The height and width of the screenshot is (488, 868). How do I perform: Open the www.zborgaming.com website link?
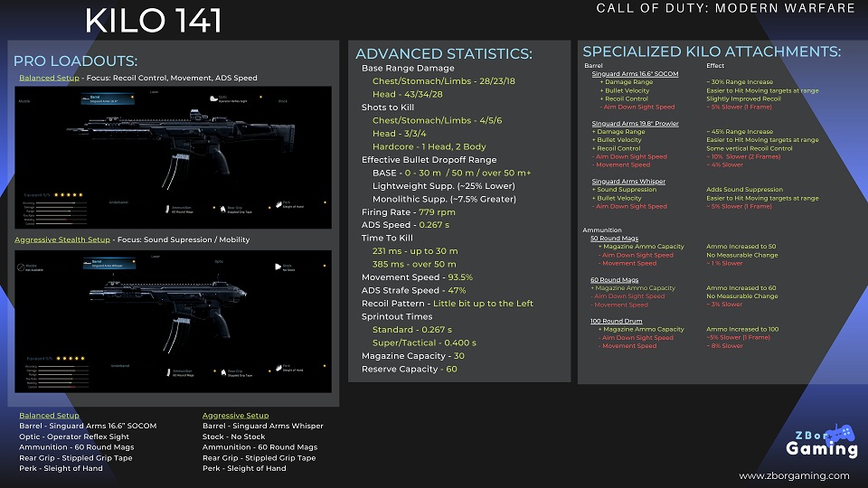(794, 476)
